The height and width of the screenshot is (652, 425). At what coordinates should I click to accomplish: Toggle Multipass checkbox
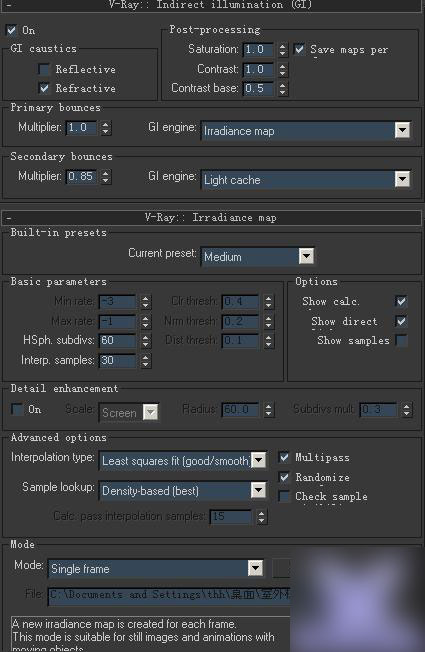(284, 457)
